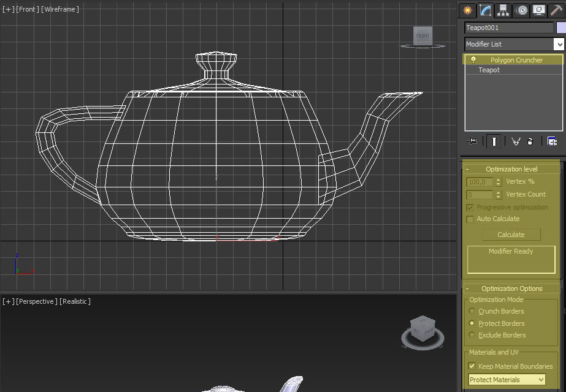Image resolution: width=566 pixels, height=392 pixels.
Task: Collapse the Optimization level rollout
Action: tap(511, 169)
